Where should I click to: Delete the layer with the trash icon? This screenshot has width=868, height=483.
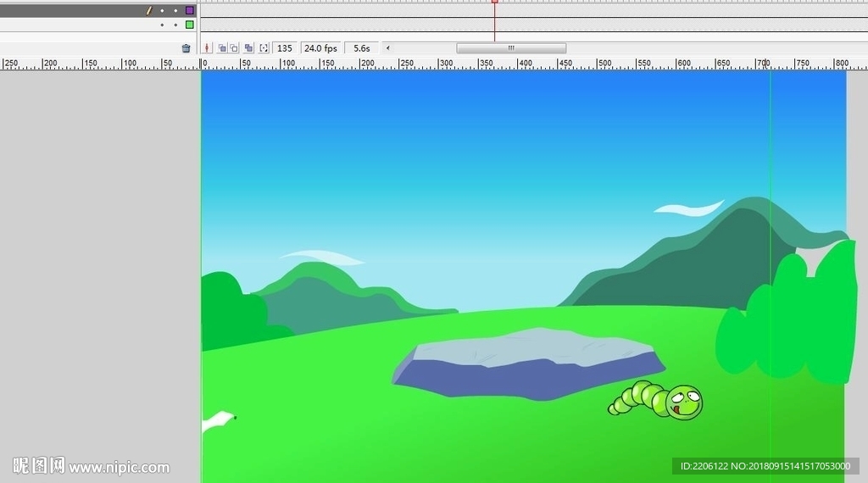click(x=186, y=48)
